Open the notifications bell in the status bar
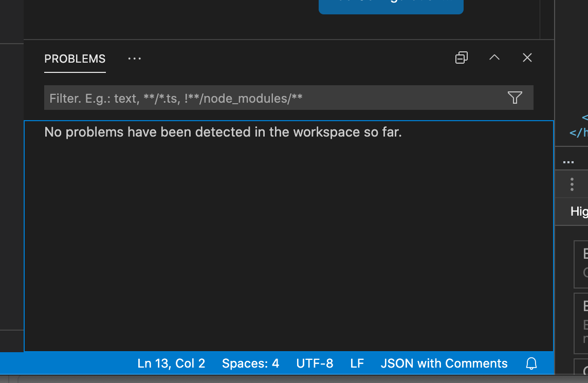 coord(532,363)
